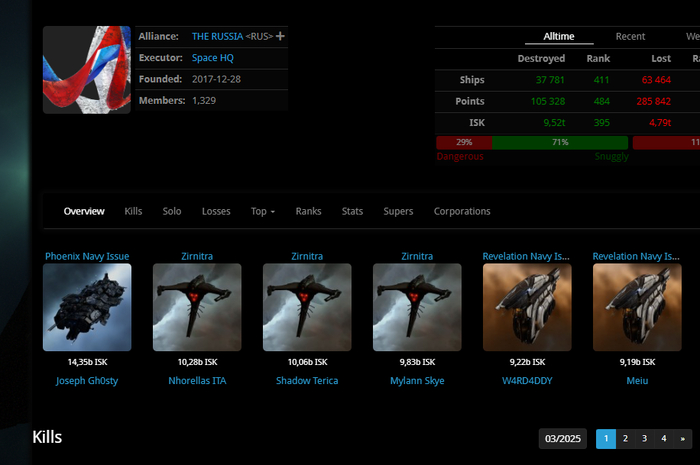Switch to the Kills tab
This screenshot has width=700, height=465.
tap(133, 212)
